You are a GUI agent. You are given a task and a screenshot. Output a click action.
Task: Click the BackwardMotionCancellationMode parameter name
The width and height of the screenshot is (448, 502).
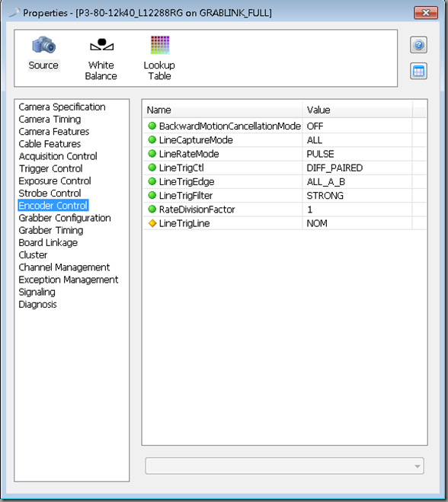tap(230, 126)
